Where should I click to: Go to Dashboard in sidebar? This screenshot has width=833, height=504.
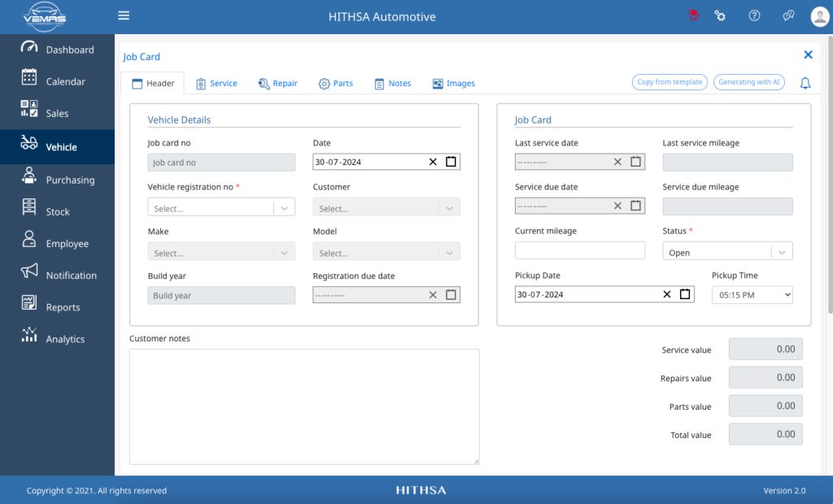58,50
